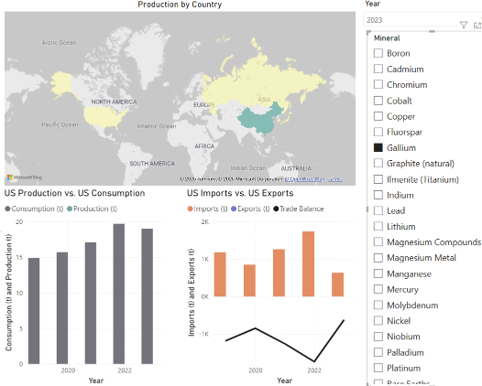Image resolution: width=482 pixels, height=386 pixels.
Task: Click the Production by Country map title
Action: (180, 5)
